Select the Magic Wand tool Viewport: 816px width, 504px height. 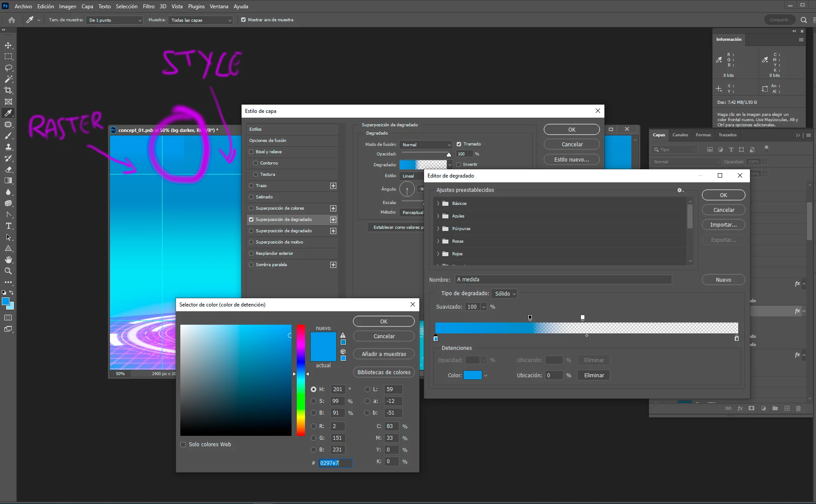pyautogui.click(x=8, y=79)
